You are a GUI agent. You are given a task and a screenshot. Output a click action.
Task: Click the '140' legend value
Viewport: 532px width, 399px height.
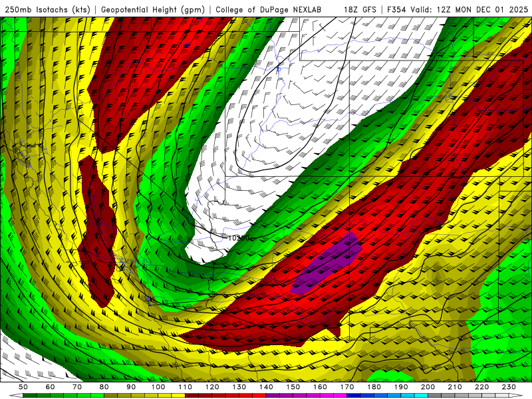pyautogui.click(x=266, y=387)
